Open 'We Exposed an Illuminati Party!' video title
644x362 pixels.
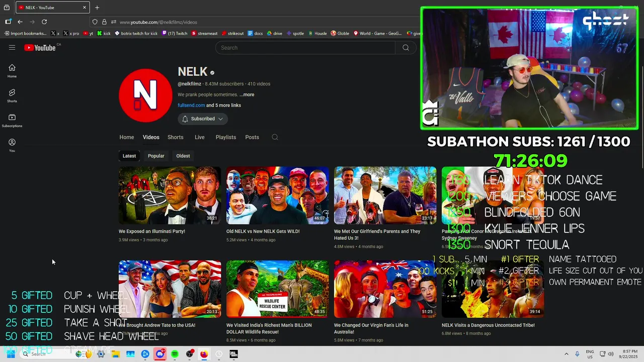[x=152, y=231]
